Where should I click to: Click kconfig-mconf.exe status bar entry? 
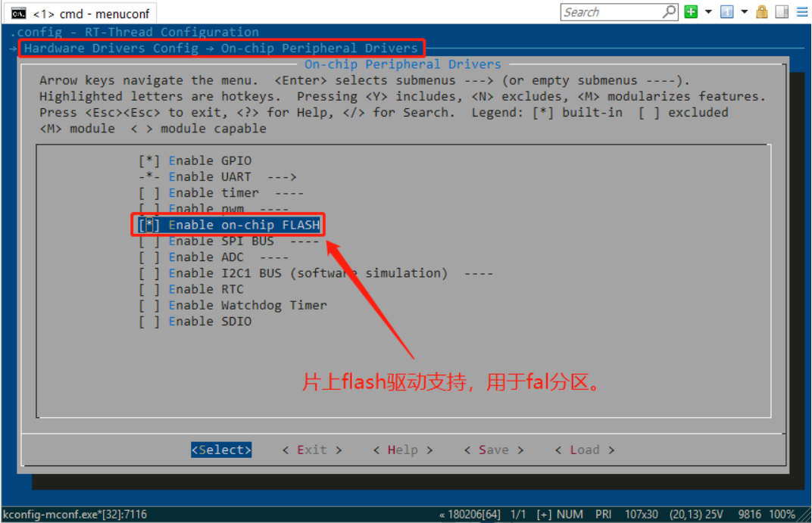pyautogui.click(x=75, y=514)
